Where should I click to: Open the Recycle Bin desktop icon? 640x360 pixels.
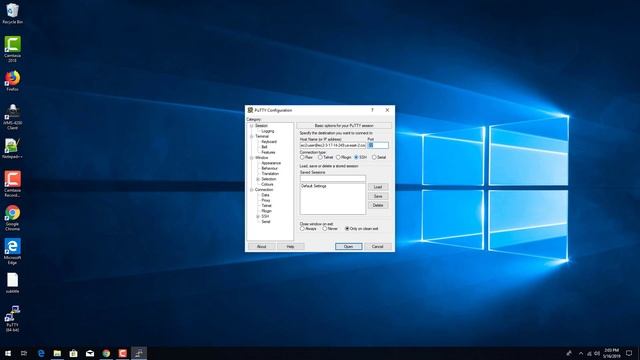12,13
